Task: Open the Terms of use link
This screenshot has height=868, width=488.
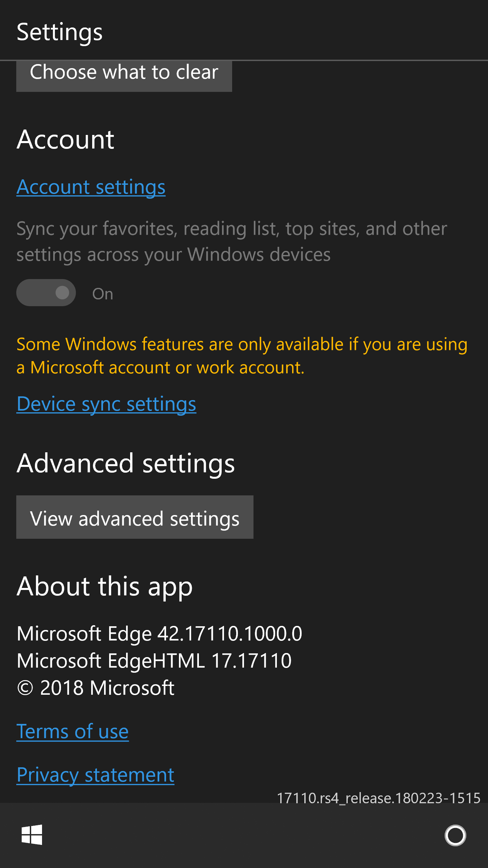Action: 73,732
